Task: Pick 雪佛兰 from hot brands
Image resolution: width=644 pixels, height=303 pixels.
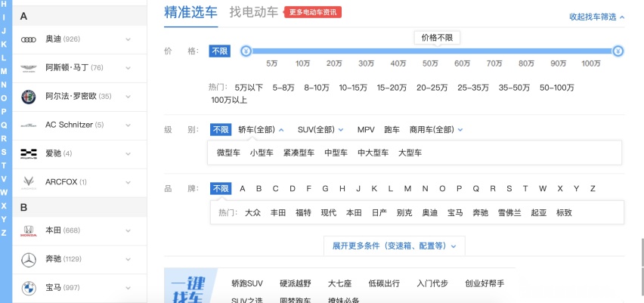Action: [x=509, y=212]
